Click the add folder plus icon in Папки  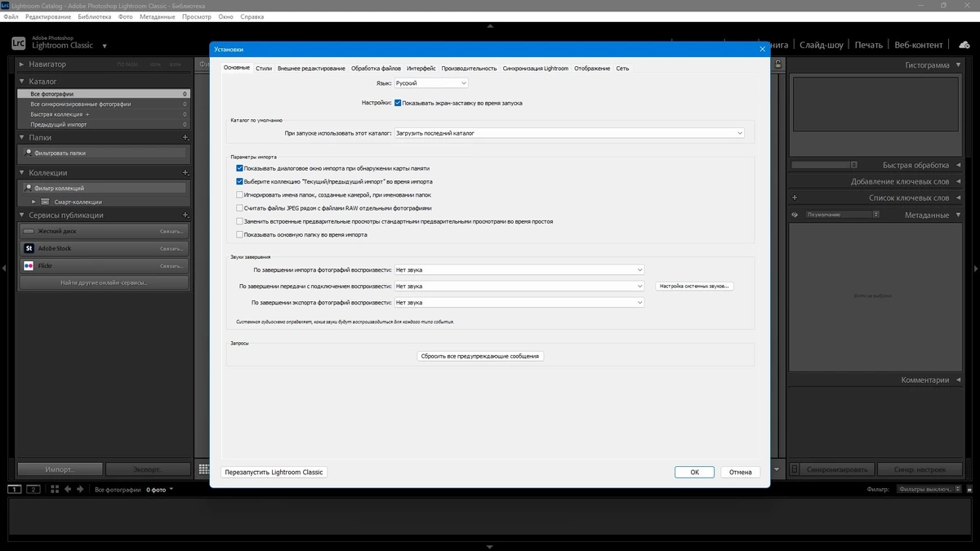[186, 138]
